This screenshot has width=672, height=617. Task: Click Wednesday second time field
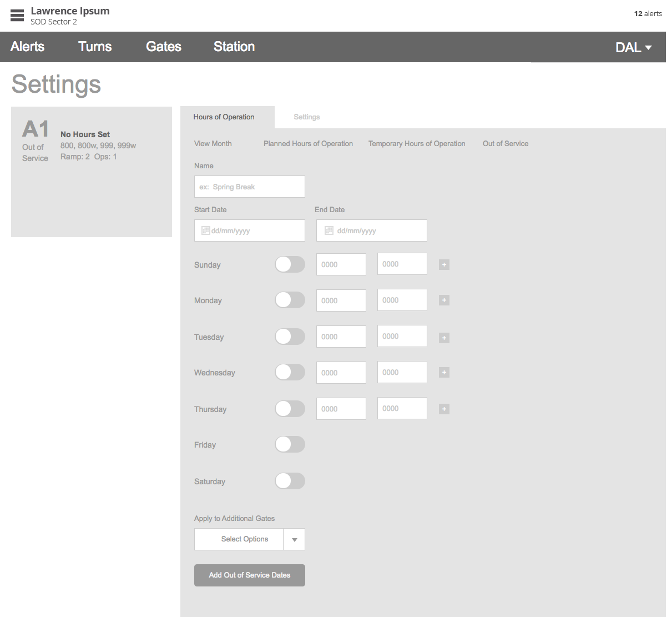pyautogui.click(x=402, y=372)
